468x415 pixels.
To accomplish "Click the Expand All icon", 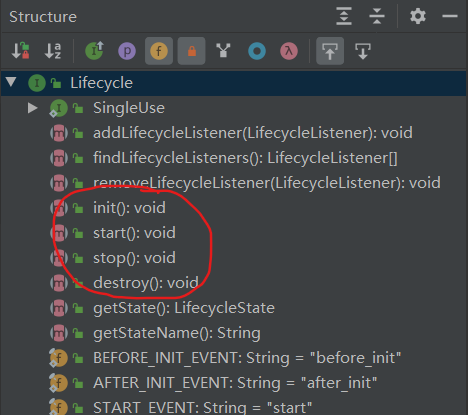I will (x=344, y=16).
